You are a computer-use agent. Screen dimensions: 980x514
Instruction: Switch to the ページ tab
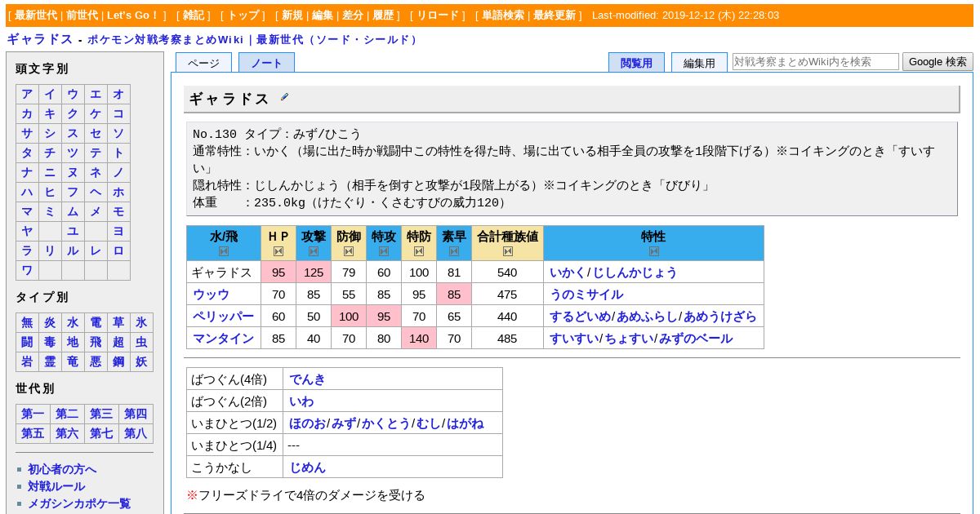click(203, 63)
